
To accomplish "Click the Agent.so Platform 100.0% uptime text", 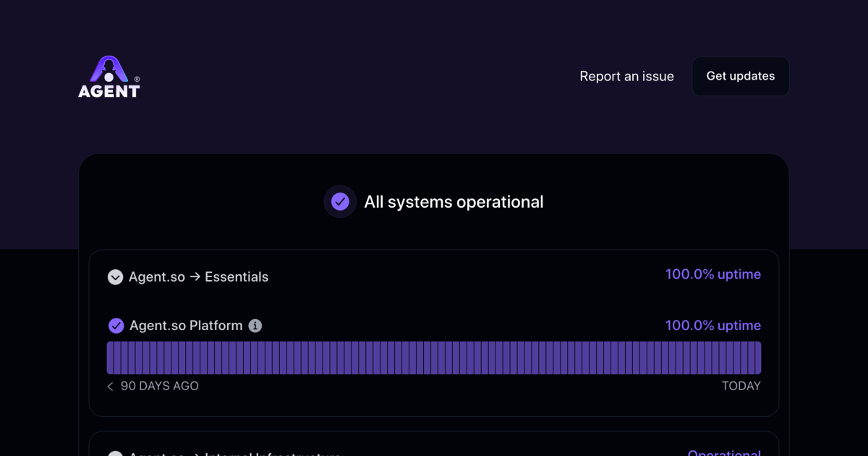I will [x=712, y=326].
